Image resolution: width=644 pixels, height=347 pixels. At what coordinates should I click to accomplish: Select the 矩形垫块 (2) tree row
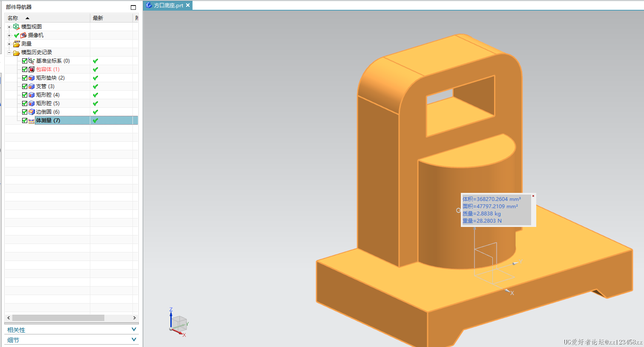71,78
